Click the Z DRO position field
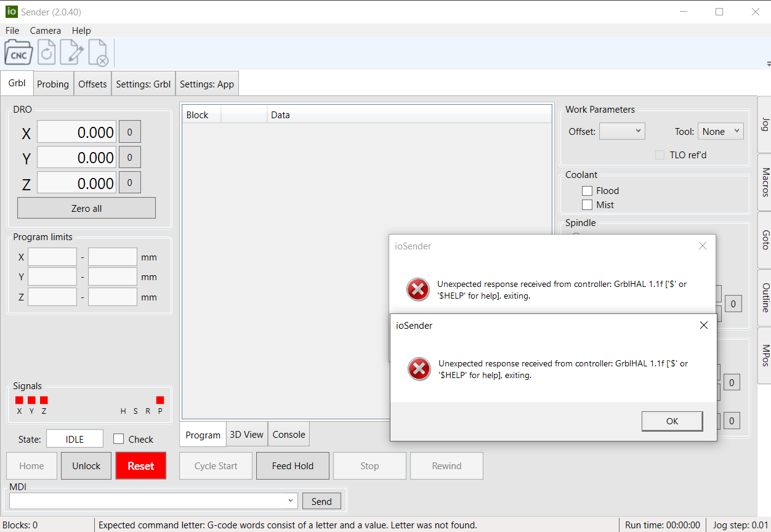Image resolution: width=771 pixels, height=532 pixels. coord(76,183)
